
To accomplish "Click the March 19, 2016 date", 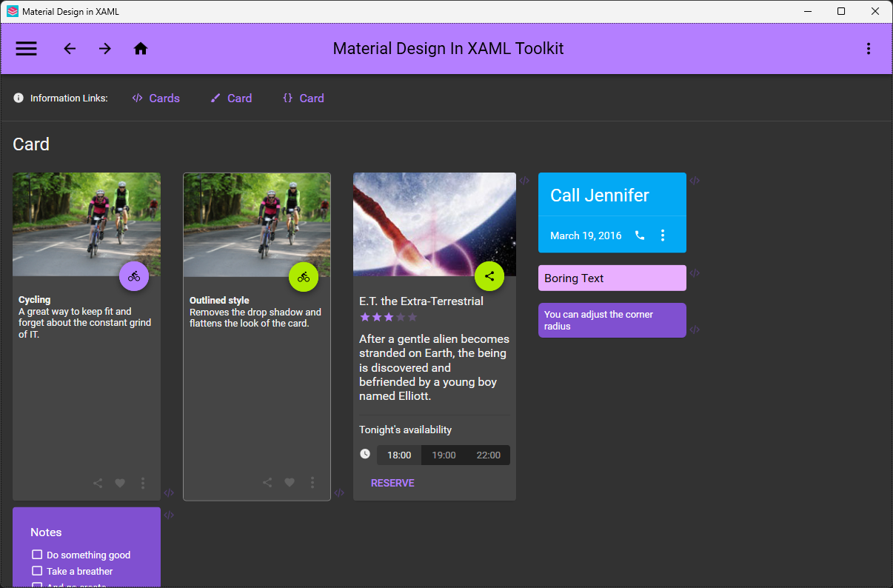I will pyautogui.click(x=586, y=235).
